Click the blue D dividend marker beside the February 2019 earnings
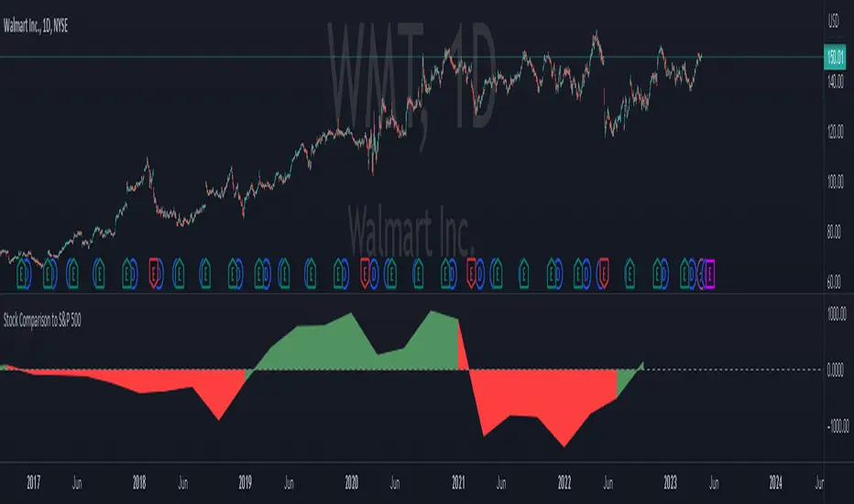 click(x=267, y=273)
